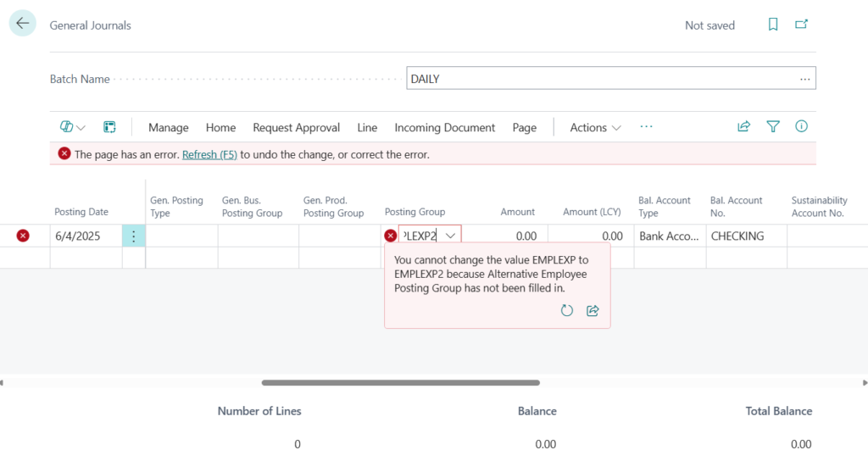Screen dimensions: 868x461
Task: Click the Refresh (F5) link
Action: (209, 154)
